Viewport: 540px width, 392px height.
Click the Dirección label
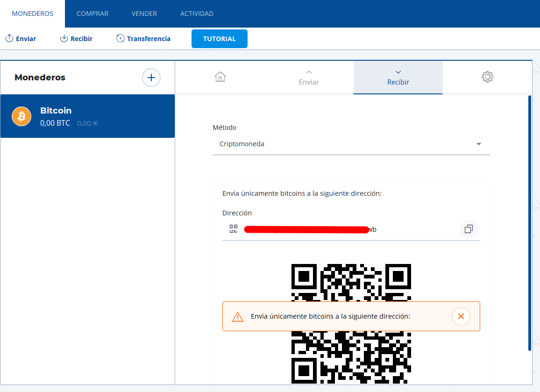tap(237, 213)
